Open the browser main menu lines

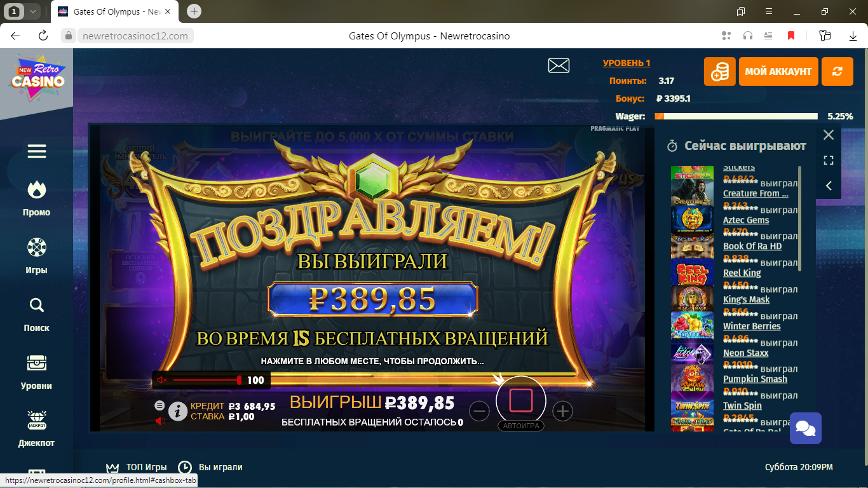click(769, 11)
